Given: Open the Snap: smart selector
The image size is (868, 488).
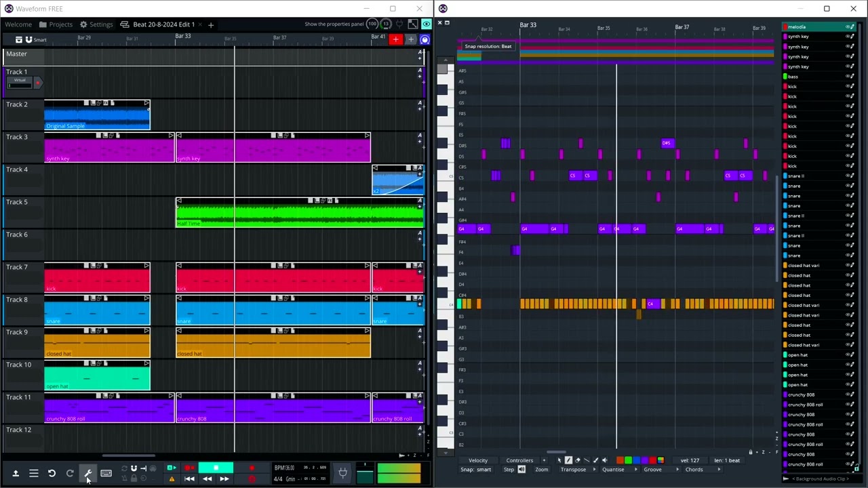Looking at the screenshot, I should point(476,470).
